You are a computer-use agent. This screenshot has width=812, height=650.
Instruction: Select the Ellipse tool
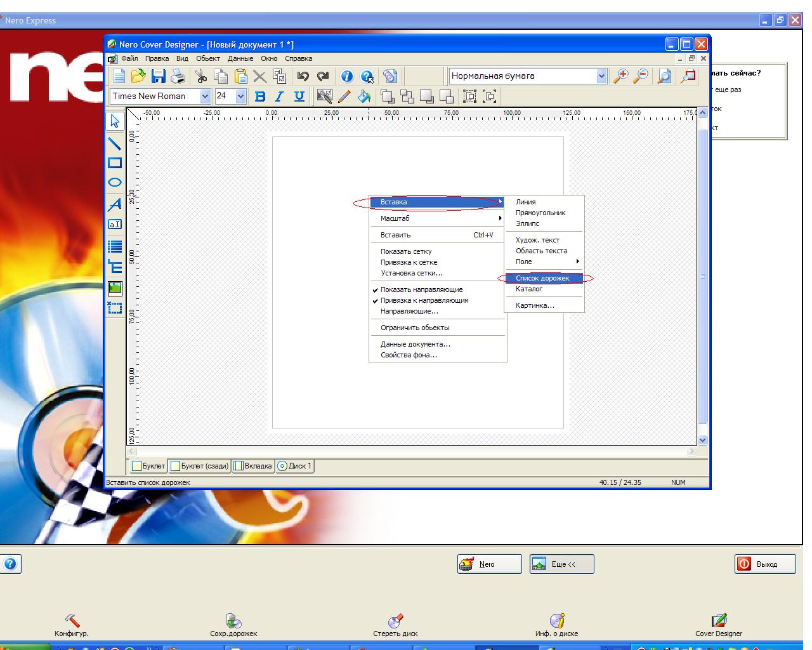pyautogui.click(x=115, y=183)
